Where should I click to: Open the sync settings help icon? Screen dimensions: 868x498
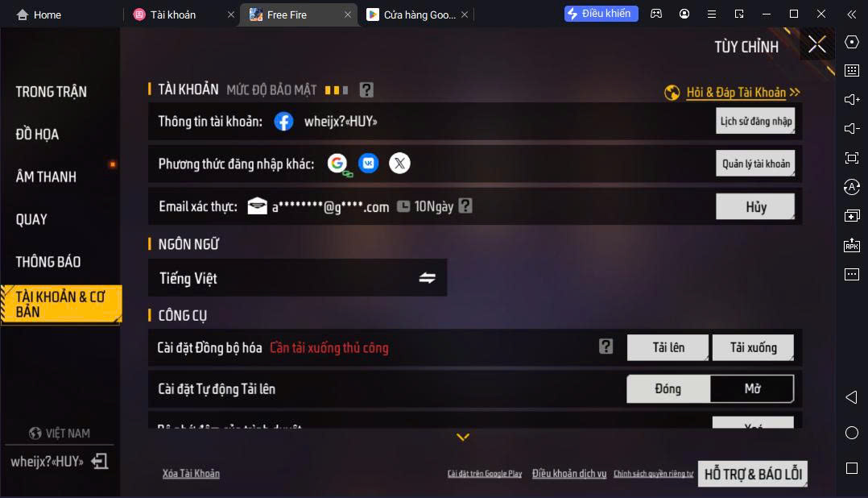point(606,347)
